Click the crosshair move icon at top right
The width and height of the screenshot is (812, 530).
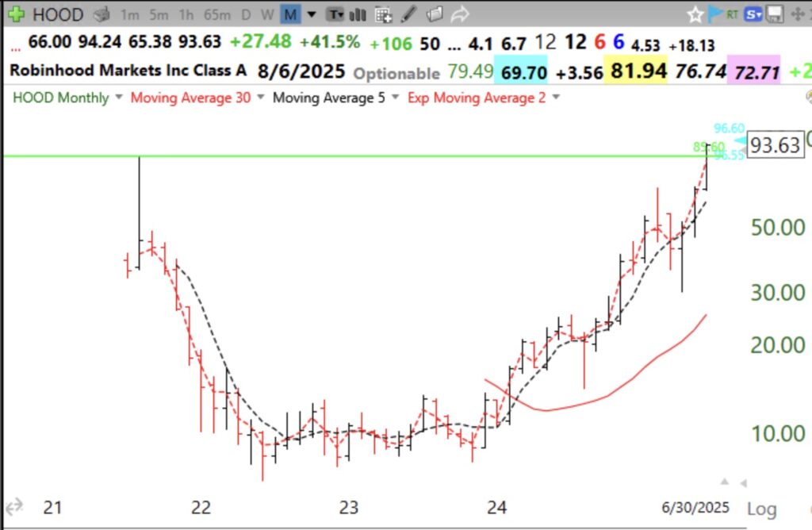798,14
